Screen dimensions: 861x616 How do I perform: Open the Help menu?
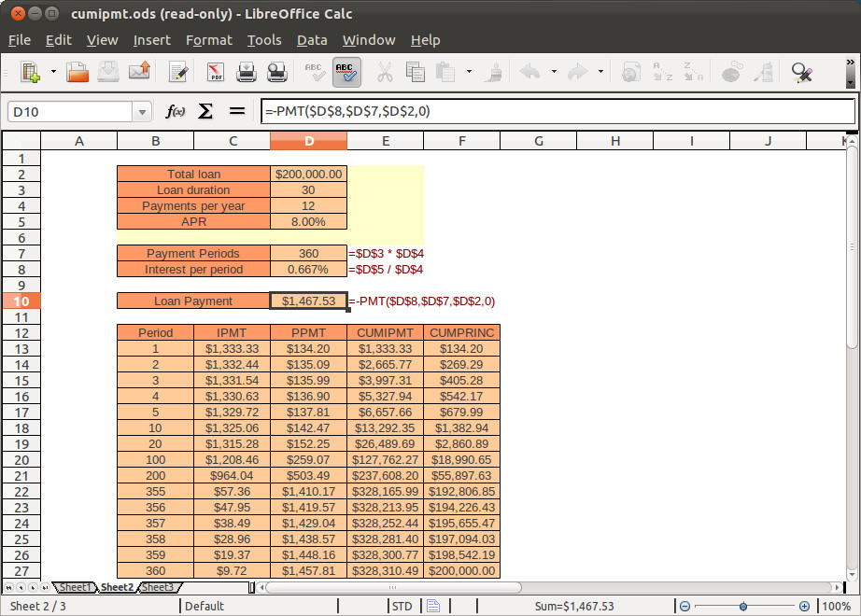click(425, 40)
